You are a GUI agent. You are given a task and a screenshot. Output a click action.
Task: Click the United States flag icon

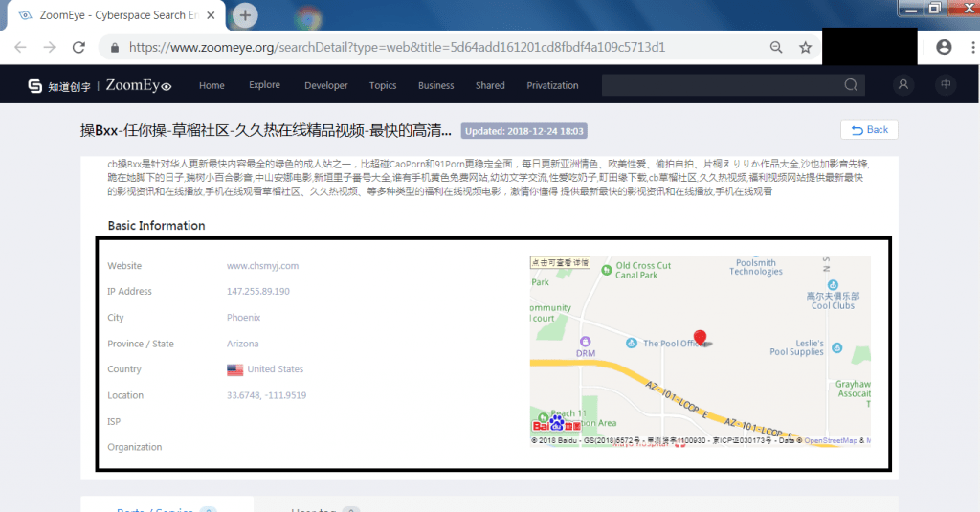pyautogui.click(x=235, y=369)
